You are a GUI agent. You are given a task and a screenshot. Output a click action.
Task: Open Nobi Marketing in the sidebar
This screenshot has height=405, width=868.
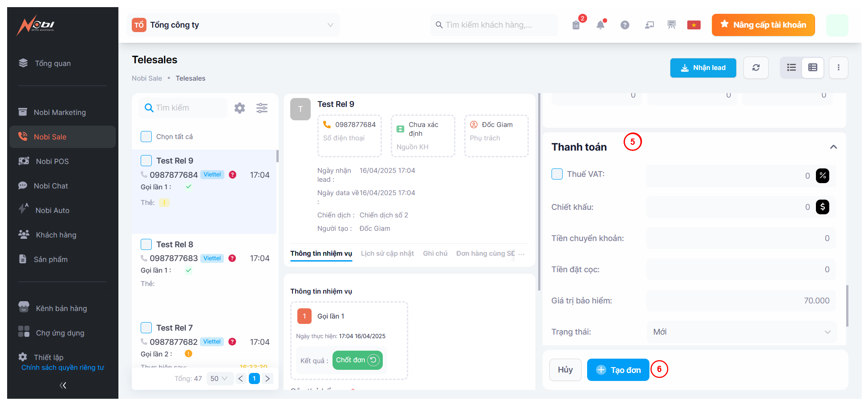click(60, 112)
